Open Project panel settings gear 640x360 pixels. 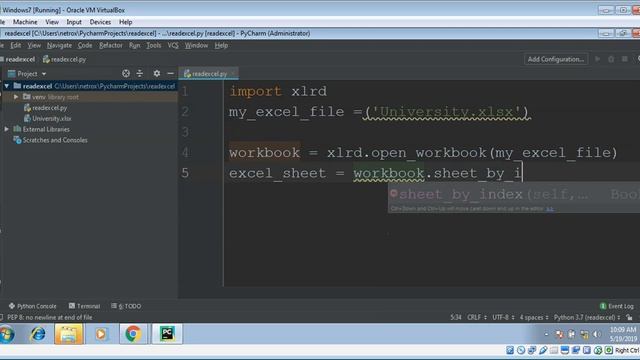pos(157,73)
